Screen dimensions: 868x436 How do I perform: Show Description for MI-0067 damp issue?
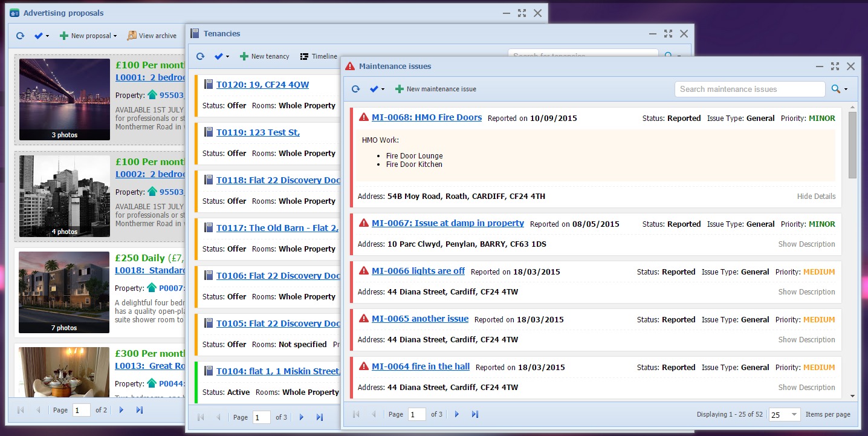pyautogui.click(x=806, y=244)
